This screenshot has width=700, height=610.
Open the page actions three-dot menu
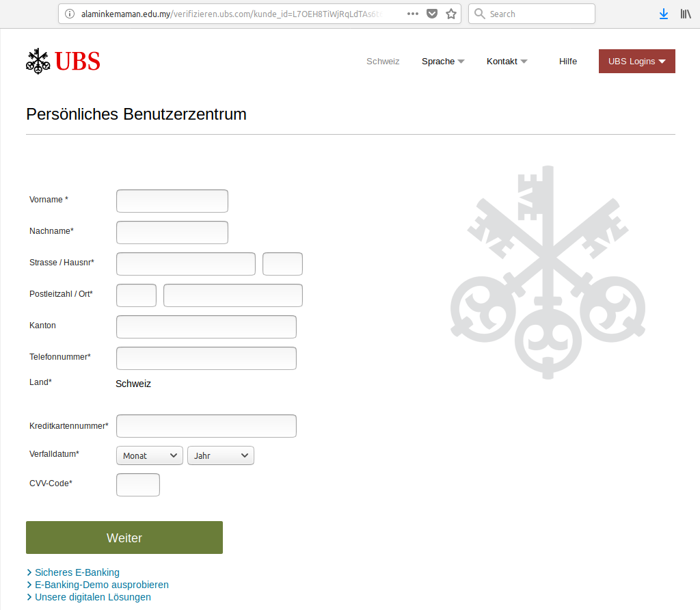click(x=413, y=14)
